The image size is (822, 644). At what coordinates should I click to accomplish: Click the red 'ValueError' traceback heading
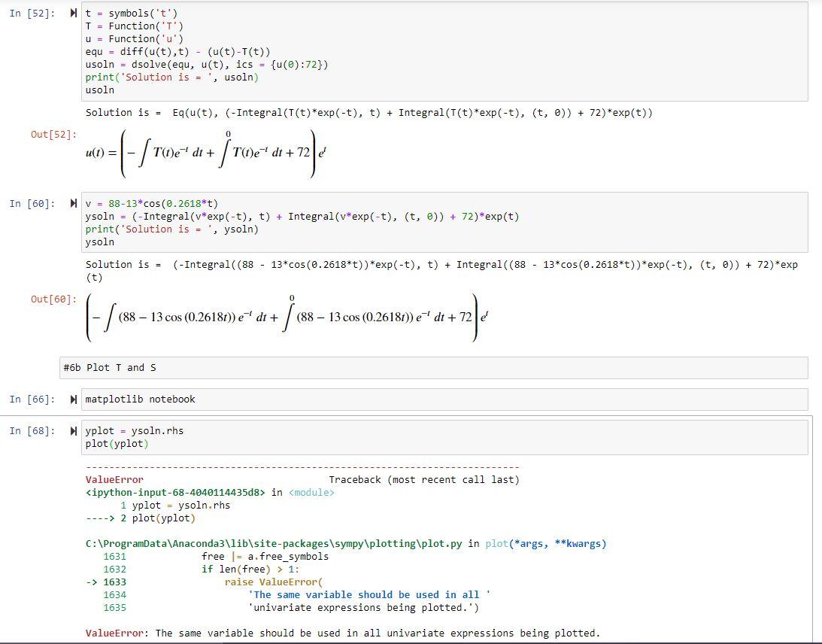(x=114, y=480)
